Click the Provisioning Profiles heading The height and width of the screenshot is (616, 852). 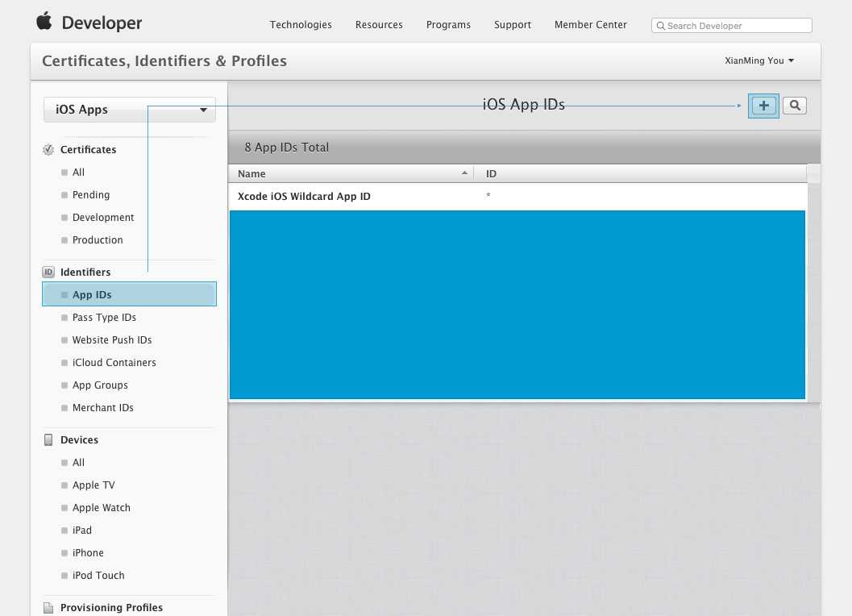tap(111, 608)
